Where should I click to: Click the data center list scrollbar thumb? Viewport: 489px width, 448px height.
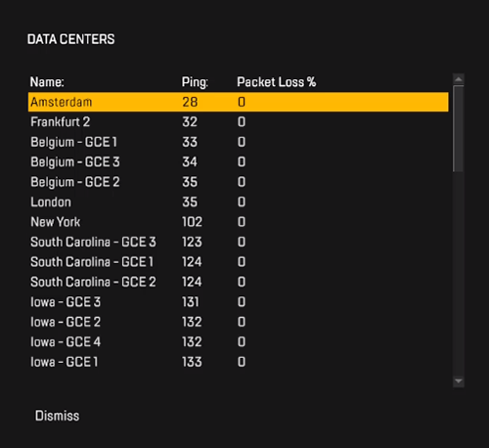[x=459, y=128]
